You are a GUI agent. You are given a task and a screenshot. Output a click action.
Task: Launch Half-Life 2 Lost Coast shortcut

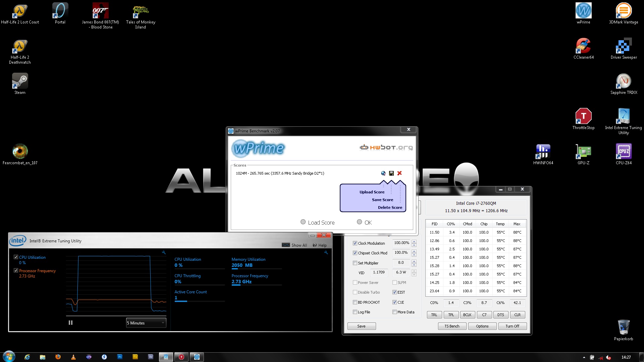[x=20, y=13]
